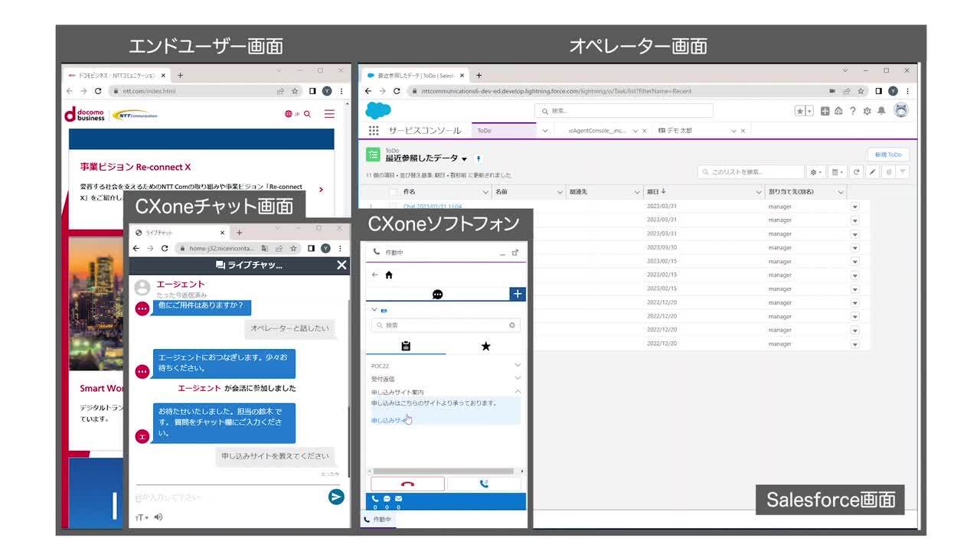Open the display-as table dropdown
Viewport: 980px width, 551px height.
(x=838, y=172)
